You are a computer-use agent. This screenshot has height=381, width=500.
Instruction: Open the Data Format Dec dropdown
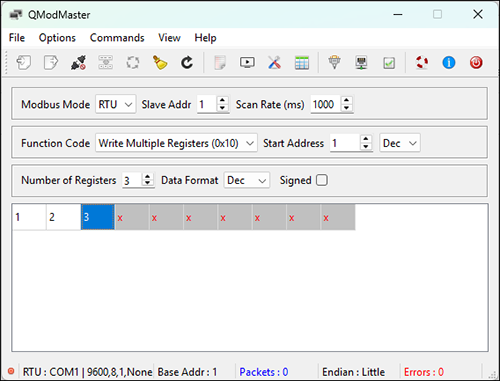(247, 180)
